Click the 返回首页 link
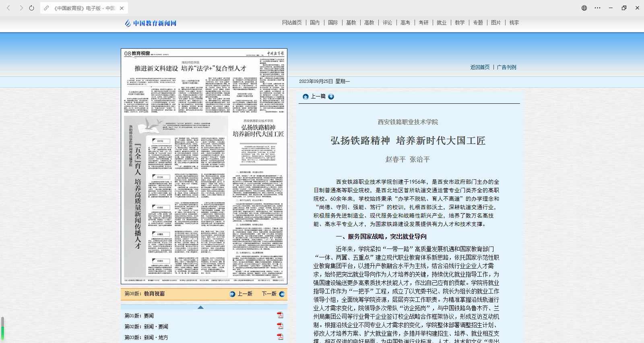Viewport: 644px width, 343px height. 480,67
